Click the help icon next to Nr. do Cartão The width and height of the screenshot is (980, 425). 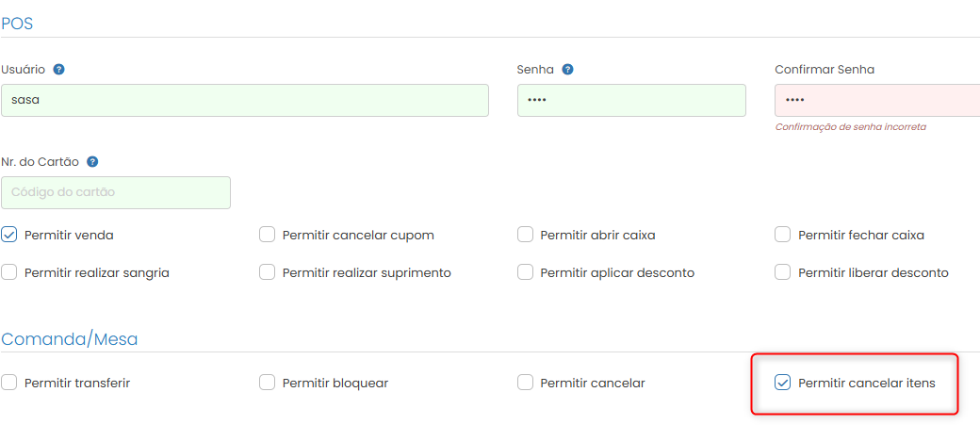[92, 162]
